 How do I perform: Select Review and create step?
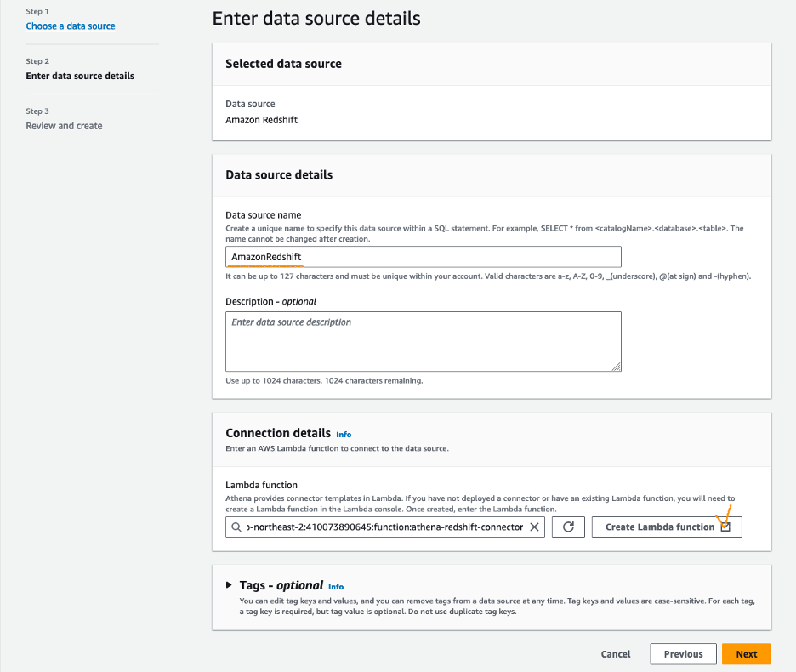64,125
